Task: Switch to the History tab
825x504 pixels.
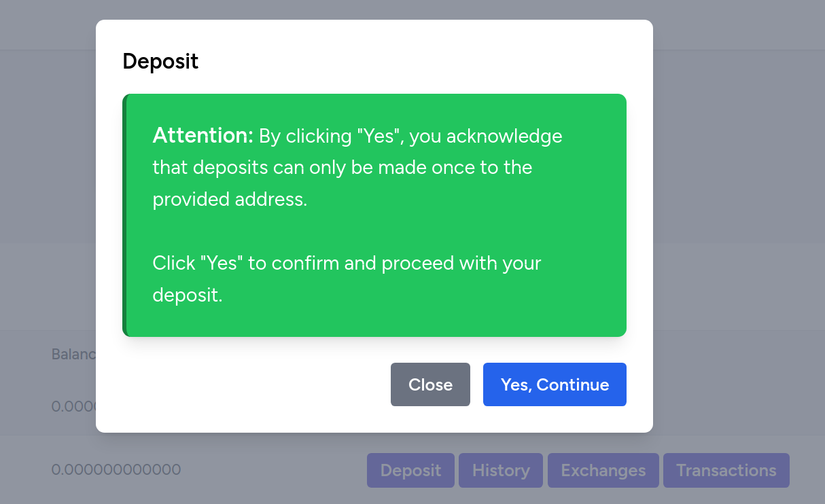Action: click(501, 470)
